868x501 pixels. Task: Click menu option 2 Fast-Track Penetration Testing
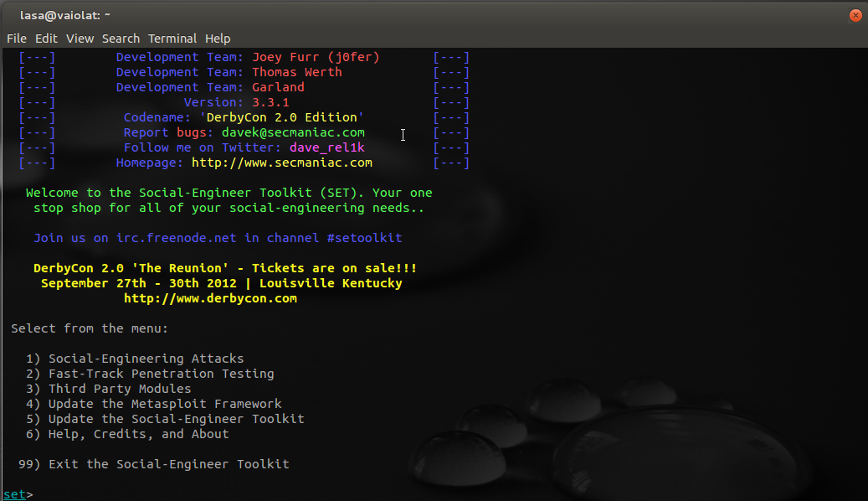point(150,374)
